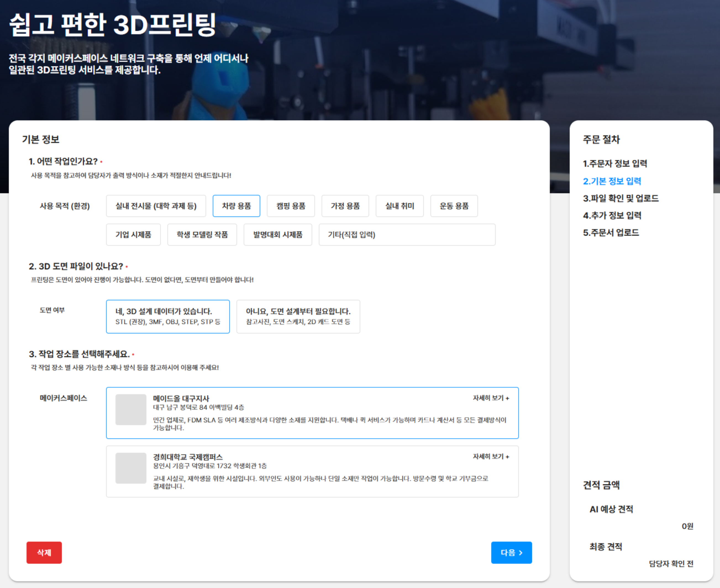Screen dimensions: 720x588
Task: Pick 운동 용품 as purpose
Action: click(454, 206)
